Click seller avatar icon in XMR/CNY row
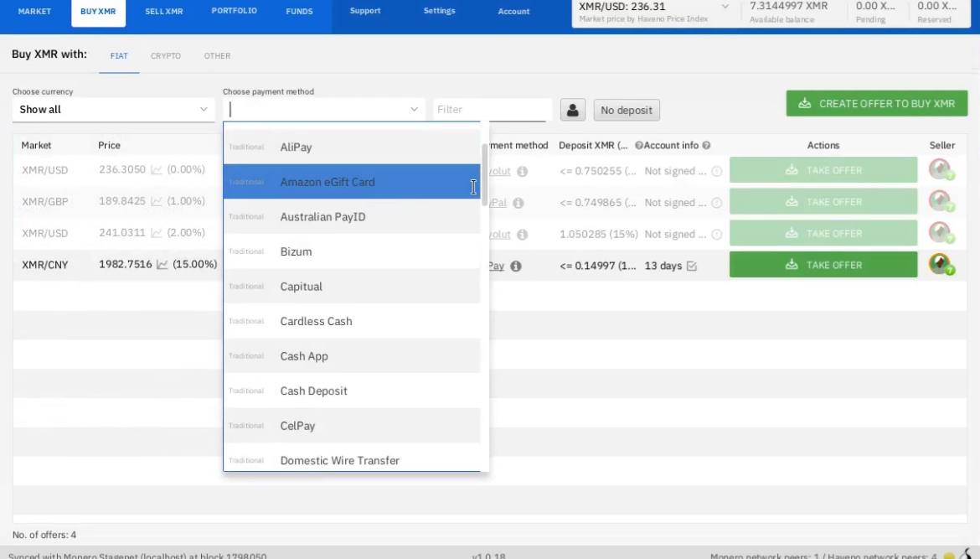This screenshot has height=559, width=980. pos(941,265)
